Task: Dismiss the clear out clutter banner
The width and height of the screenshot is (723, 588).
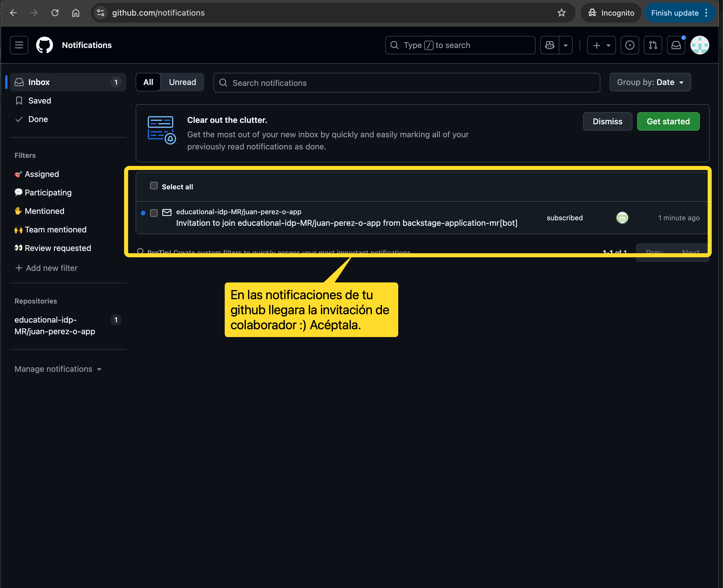Action: point(607,122)
